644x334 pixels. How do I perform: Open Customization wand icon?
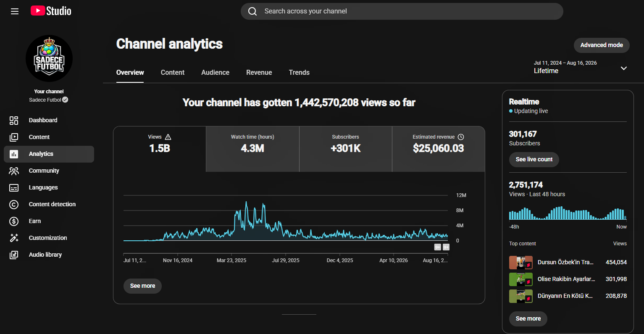(14, 238)
